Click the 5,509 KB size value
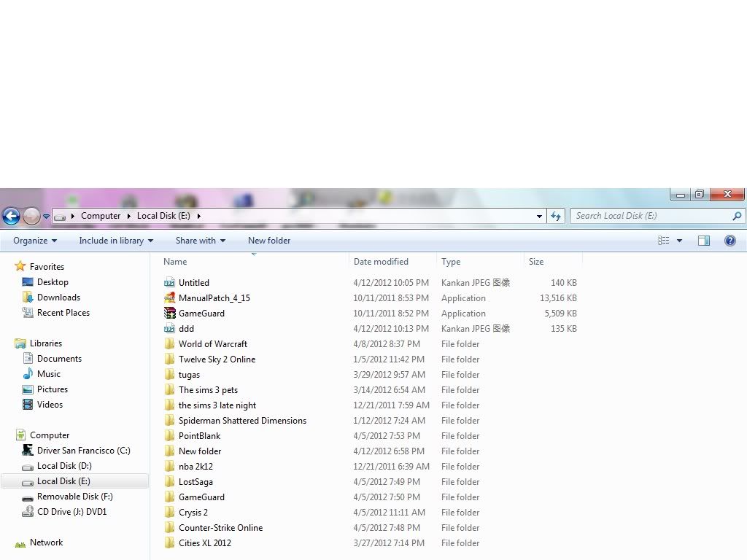 [560, 313]
